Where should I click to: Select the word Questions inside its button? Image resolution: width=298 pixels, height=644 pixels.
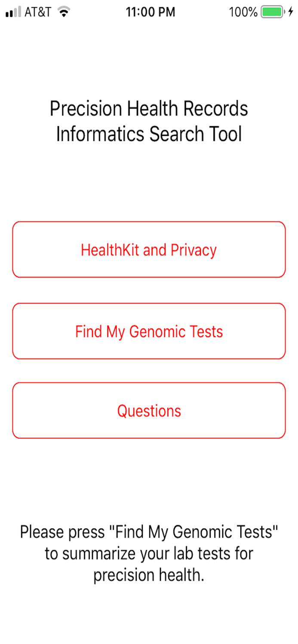coord(149,410)
